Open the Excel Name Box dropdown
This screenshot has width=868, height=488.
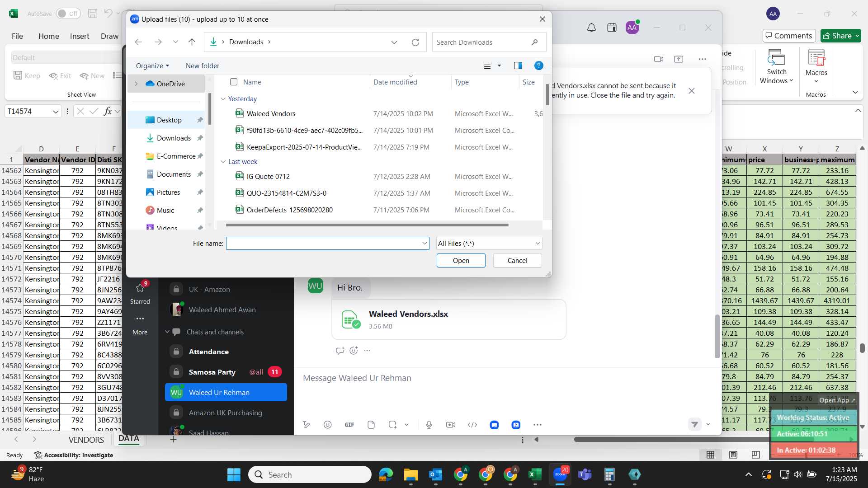click(55, 111)
